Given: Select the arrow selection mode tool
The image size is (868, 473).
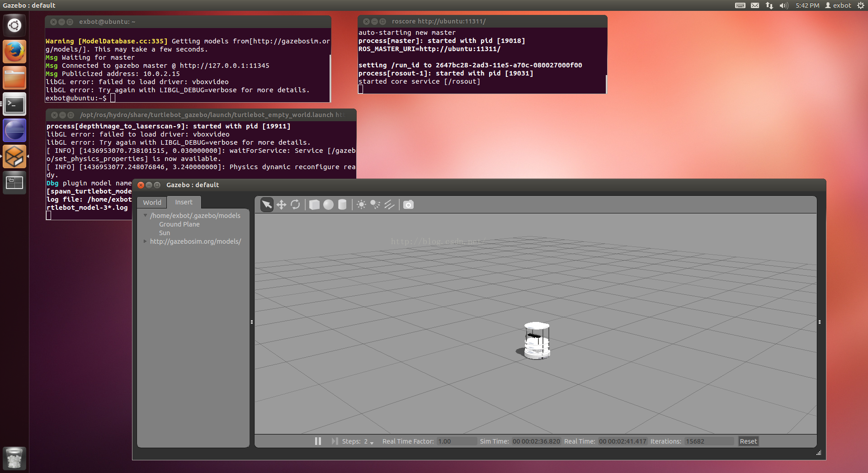Looking at the screenshot, I should 267,205.
